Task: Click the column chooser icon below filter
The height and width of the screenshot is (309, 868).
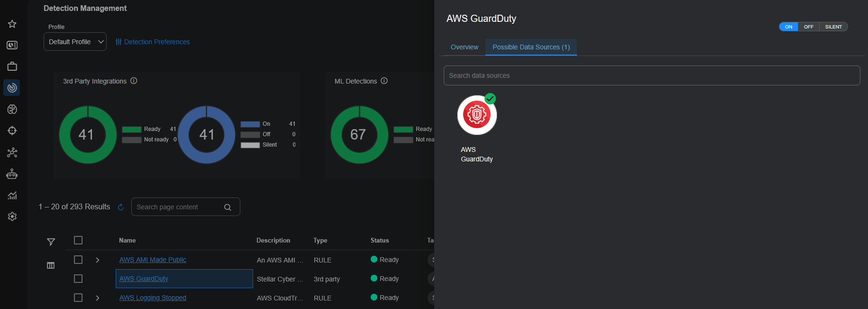Action: [51, 265]
